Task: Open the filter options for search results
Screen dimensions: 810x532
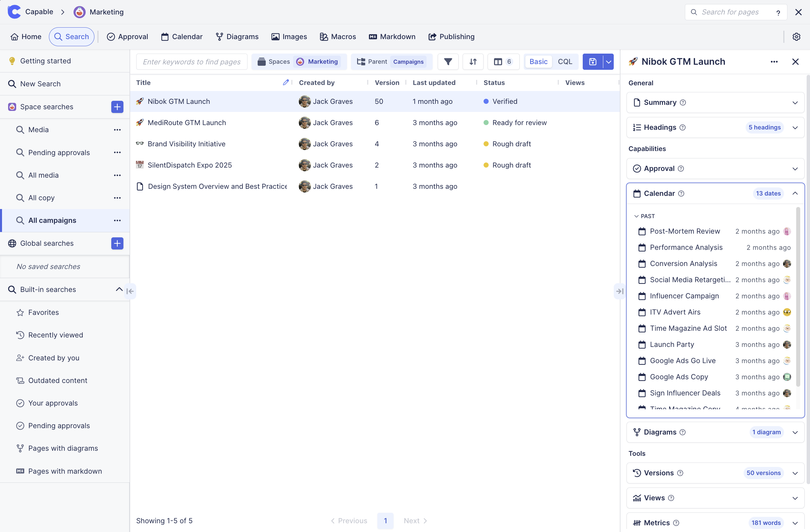Action: point(447,62)
